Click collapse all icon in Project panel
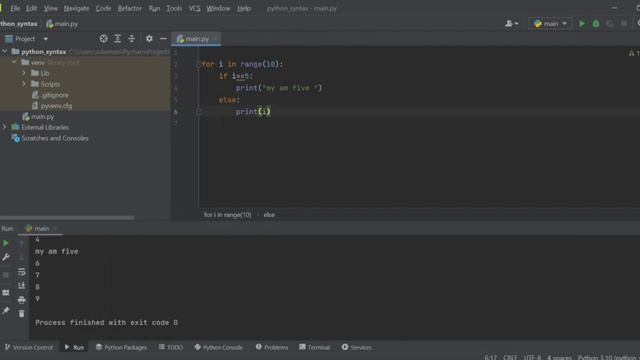 (x=132, y=38)
